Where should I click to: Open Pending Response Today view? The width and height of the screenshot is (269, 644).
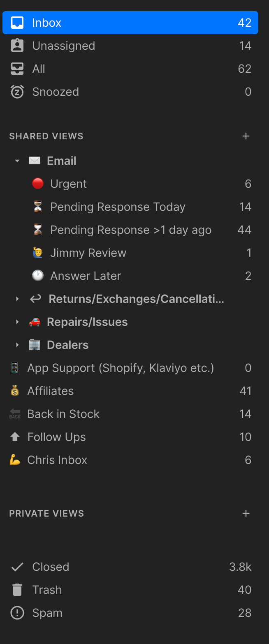[x=118, y=207]
